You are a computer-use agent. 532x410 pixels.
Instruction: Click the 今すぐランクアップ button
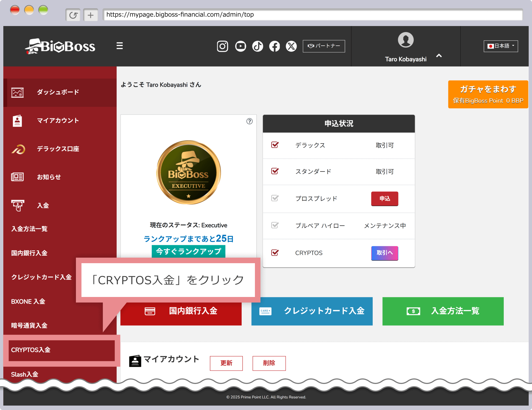point(188,251)
